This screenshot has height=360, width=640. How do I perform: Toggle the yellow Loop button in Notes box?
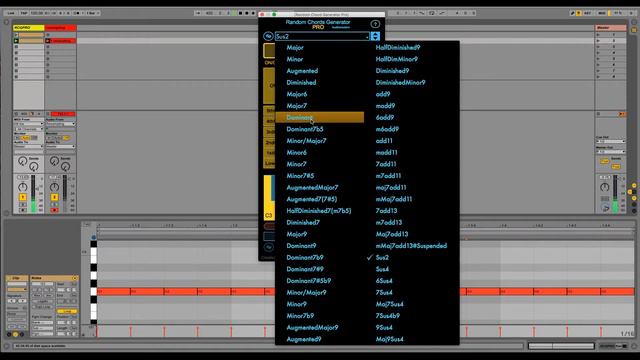pos(67,311)
